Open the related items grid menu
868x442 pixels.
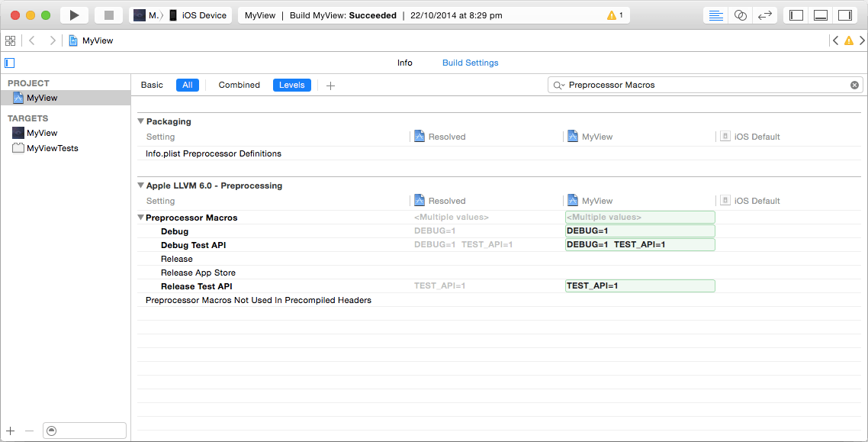(10, 40)
